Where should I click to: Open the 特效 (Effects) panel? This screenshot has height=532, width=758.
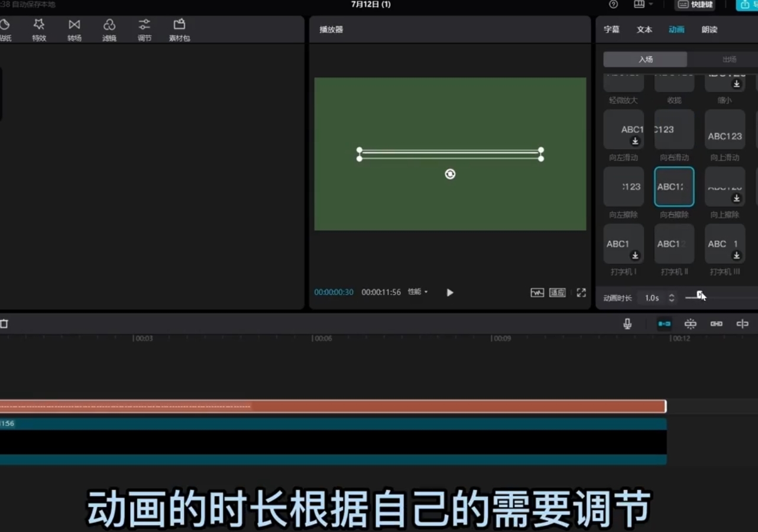tap(39, 30)
